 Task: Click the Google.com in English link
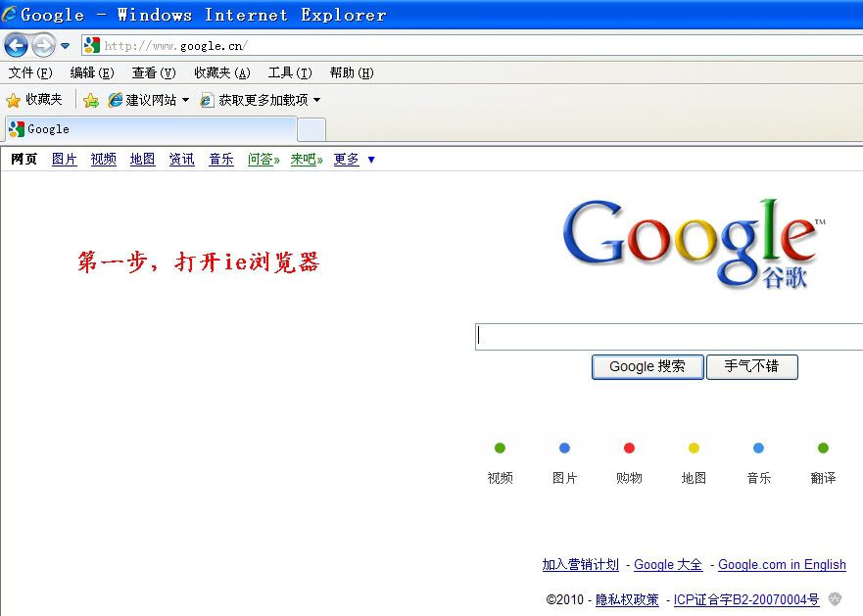point(782,564)
